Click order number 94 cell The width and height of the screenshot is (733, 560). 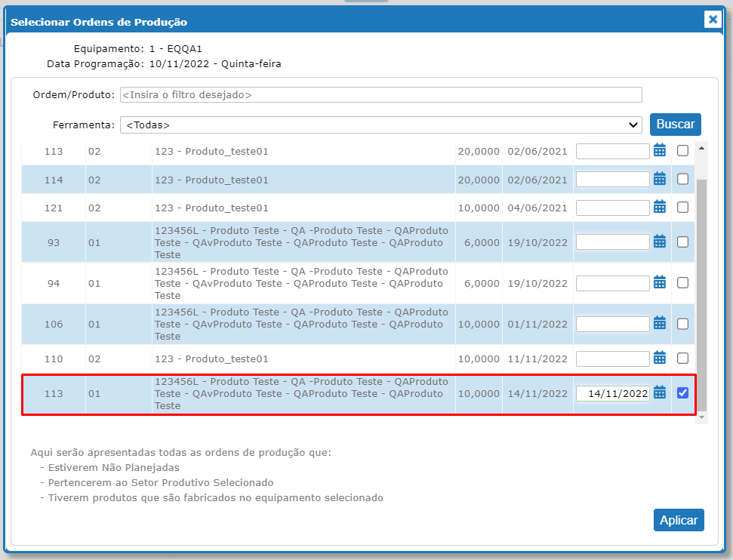[x=54, y=283]
